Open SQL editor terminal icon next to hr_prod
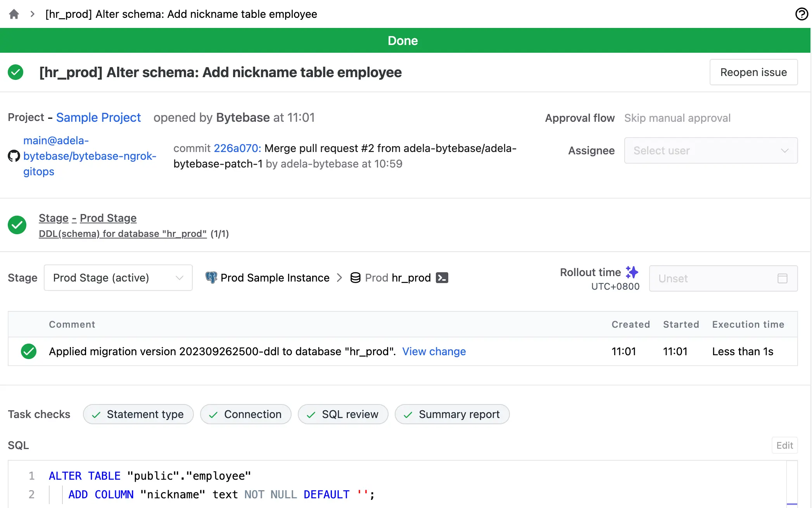Screen dimensions: 812x508 (442, 278)
